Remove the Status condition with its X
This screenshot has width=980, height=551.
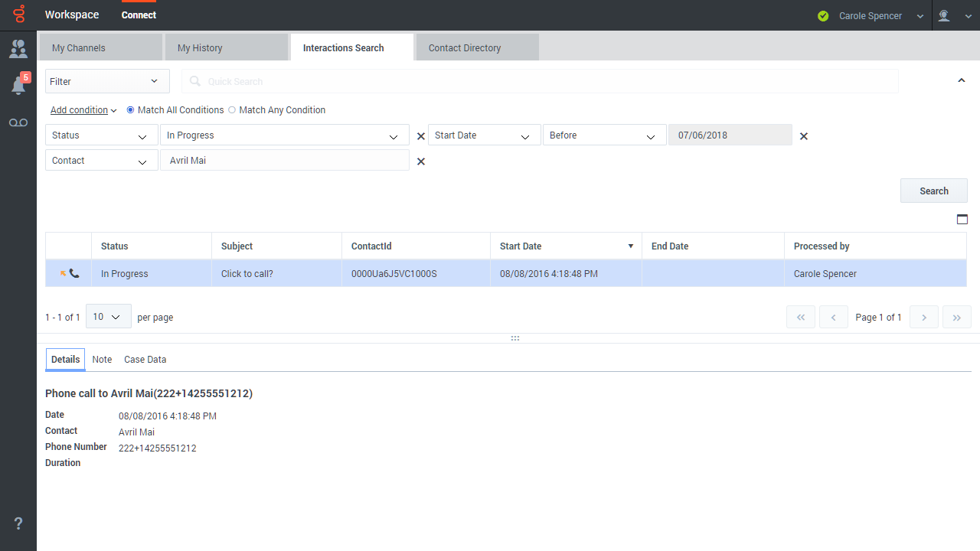tap(420, 136)
